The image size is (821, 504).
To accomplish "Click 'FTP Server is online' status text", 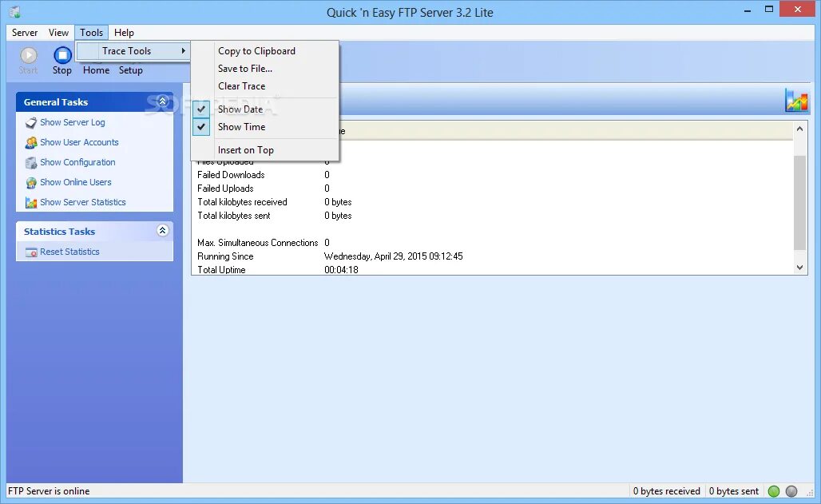I will (49, 491).
